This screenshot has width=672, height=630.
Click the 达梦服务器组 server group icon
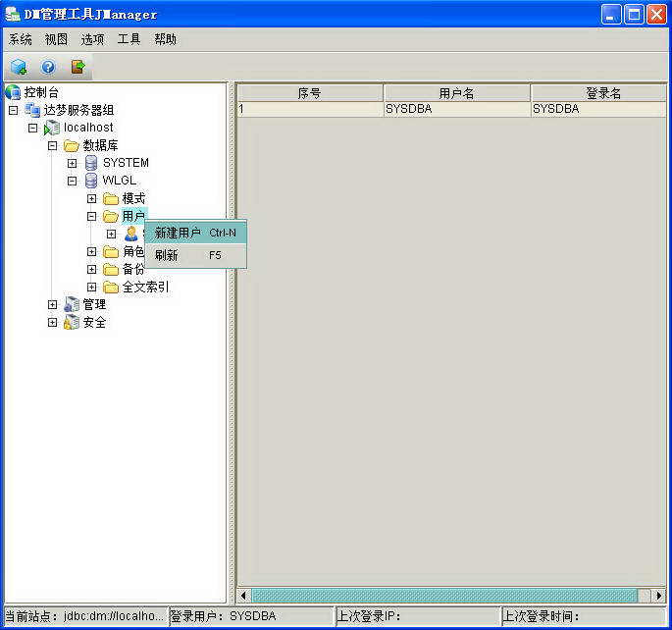click(32, 110)
